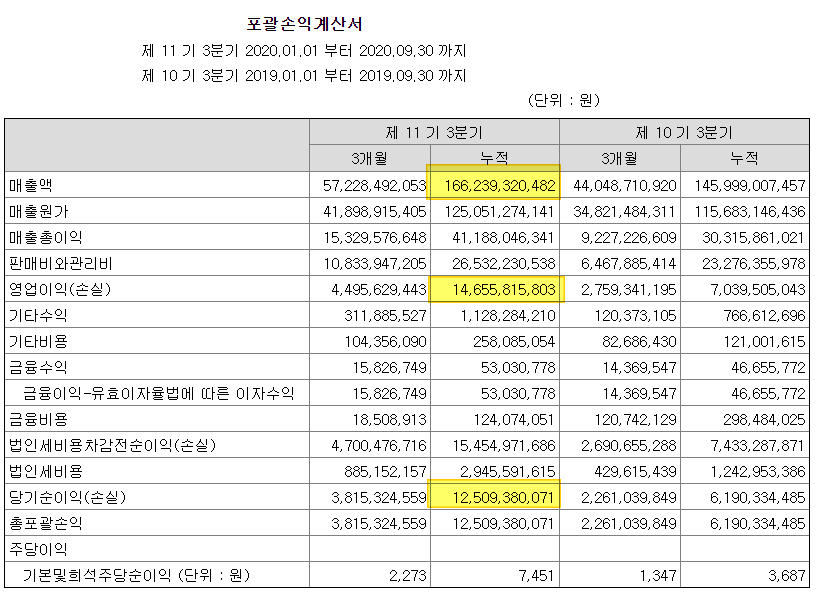Click the 법인세비용차감전순이익(손실) row label
825x596 pixels.
tap(113, 446)
